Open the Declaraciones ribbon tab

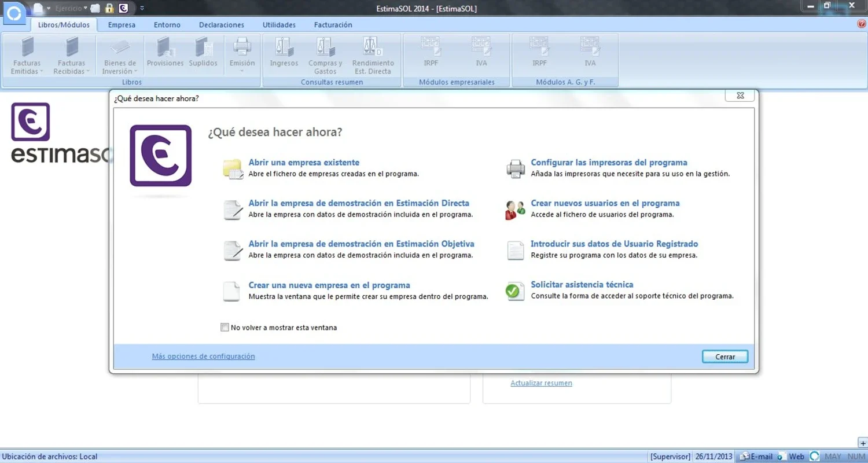(x=222, y=25)
